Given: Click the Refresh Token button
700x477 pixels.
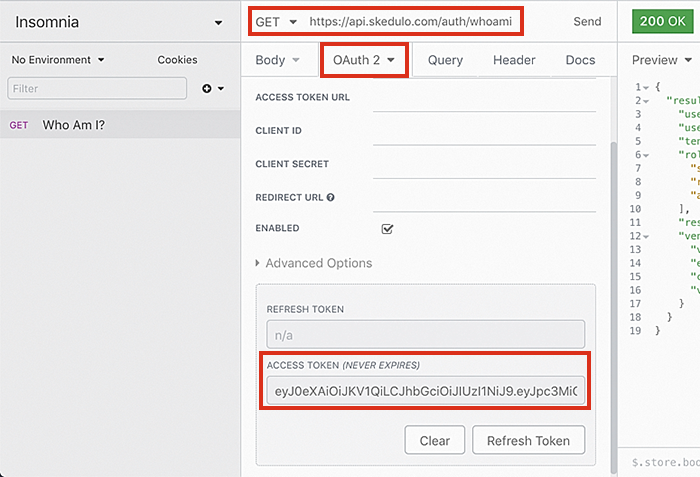Looking at the screenshot, I should [528, 440].
